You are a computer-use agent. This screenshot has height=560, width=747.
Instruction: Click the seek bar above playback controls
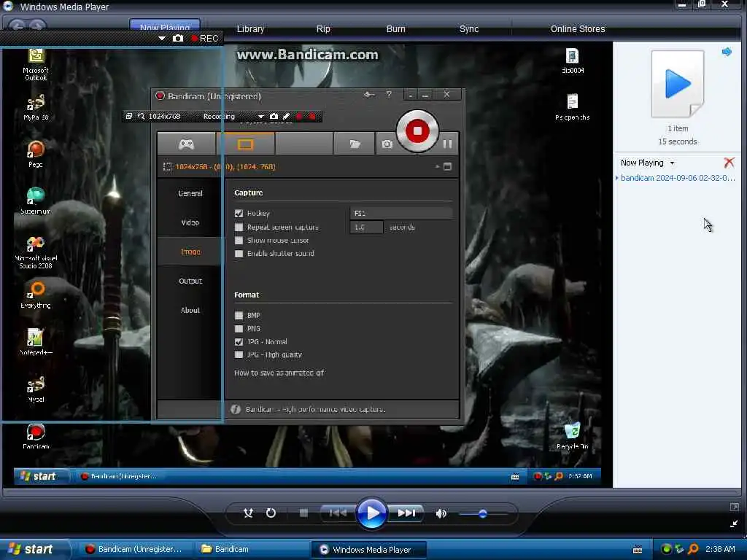(x=371, y=492)
